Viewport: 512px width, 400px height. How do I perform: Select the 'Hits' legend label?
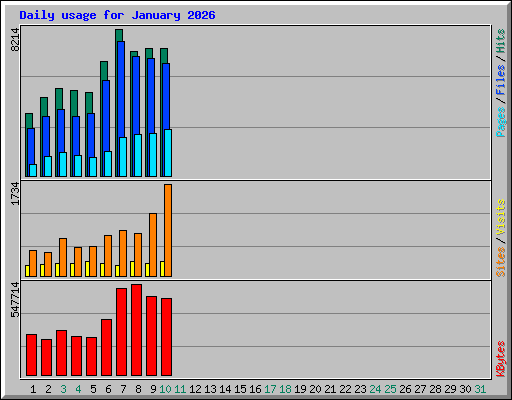pos(500,41)
